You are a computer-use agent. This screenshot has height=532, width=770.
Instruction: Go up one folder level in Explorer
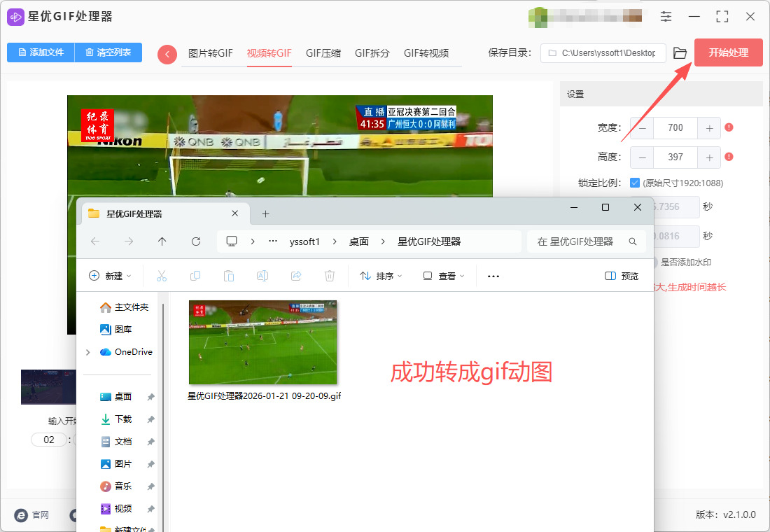click(162, 241)
